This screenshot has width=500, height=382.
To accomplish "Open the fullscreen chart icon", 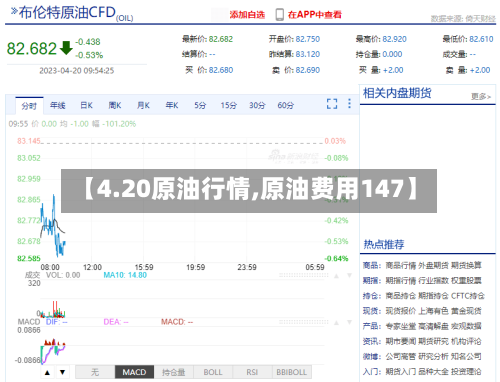I will pos(332,104).
